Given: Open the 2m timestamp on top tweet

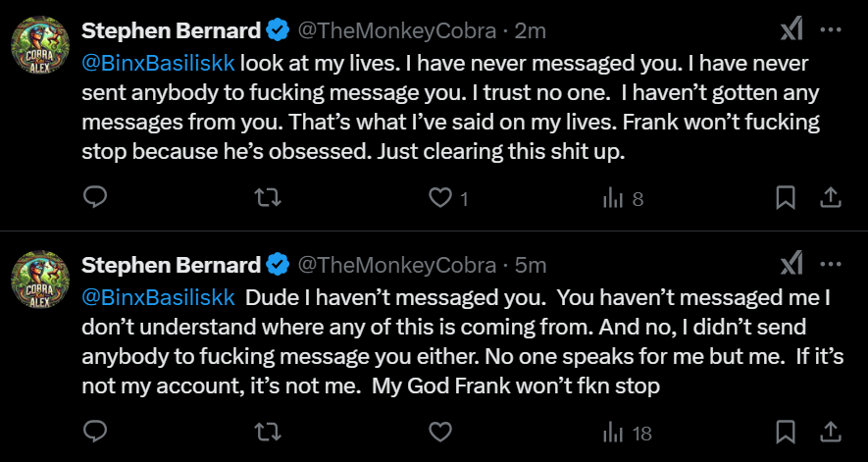Looking at the screenshot, I should pos(530,30).
